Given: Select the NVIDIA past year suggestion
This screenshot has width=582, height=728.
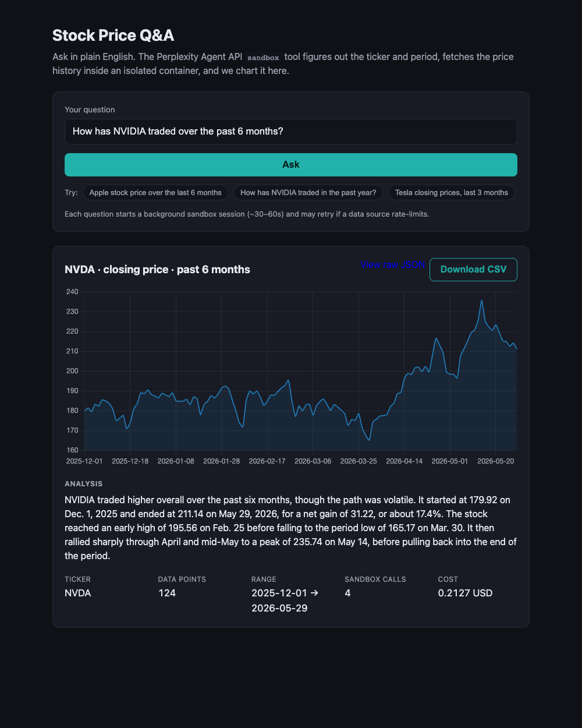Looking at the screenshot, I should (308, 193).
